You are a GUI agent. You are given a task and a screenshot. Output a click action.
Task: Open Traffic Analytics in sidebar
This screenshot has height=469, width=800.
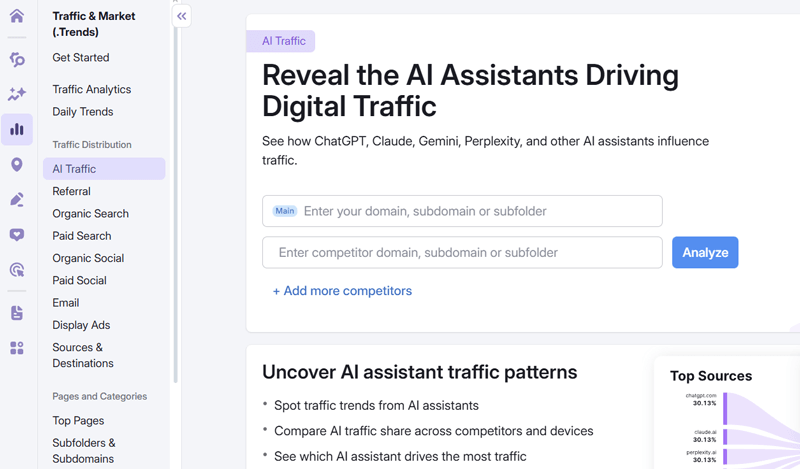(92, 89)
